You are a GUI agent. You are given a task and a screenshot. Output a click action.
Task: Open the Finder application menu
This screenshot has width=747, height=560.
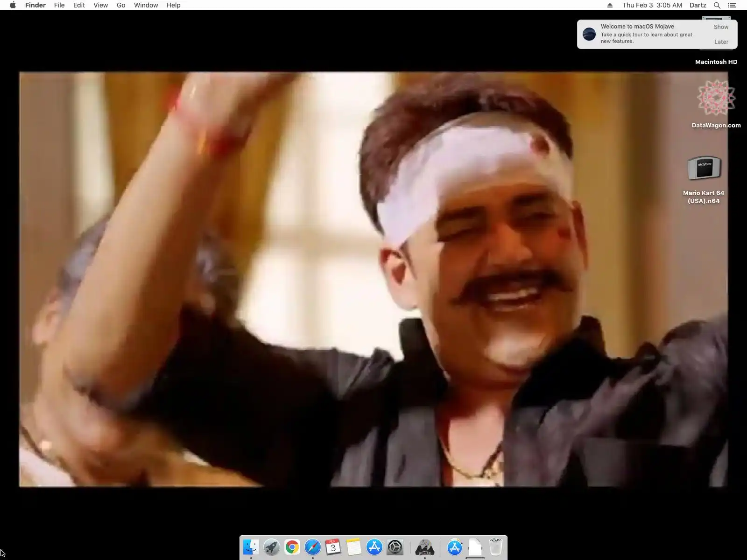(x=35, y=5)
